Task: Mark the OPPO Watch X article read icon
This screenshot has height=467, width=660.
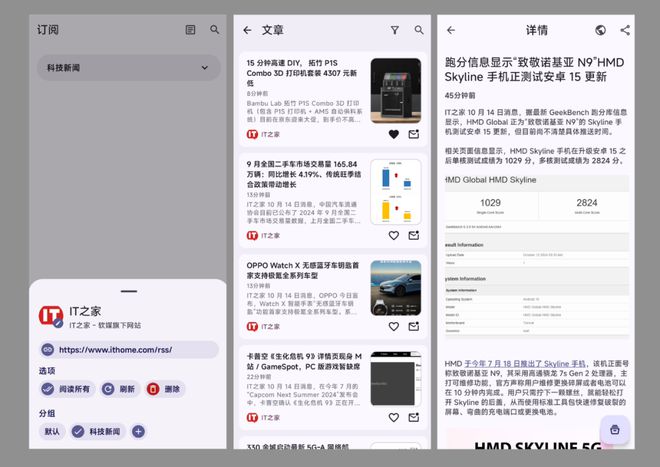Action: click(414, 326)
